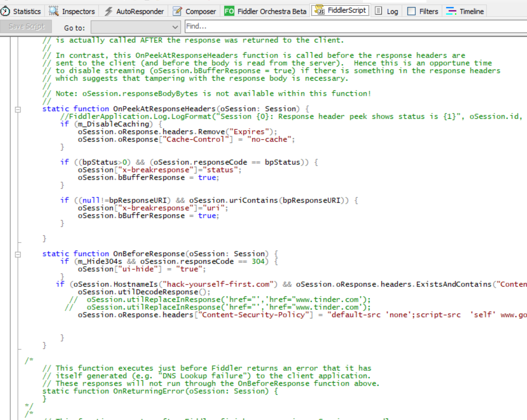Viewport: 527px width, 420px height.
Task: Click the Composer pencil icon
Action: pyautogui.click(x=177, y=11)
